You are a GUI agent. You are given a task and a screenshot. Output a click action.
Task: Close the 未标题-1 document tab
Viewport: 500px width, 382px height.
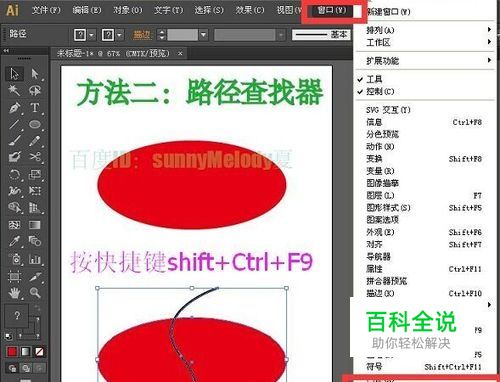click(x=180, y=53)
